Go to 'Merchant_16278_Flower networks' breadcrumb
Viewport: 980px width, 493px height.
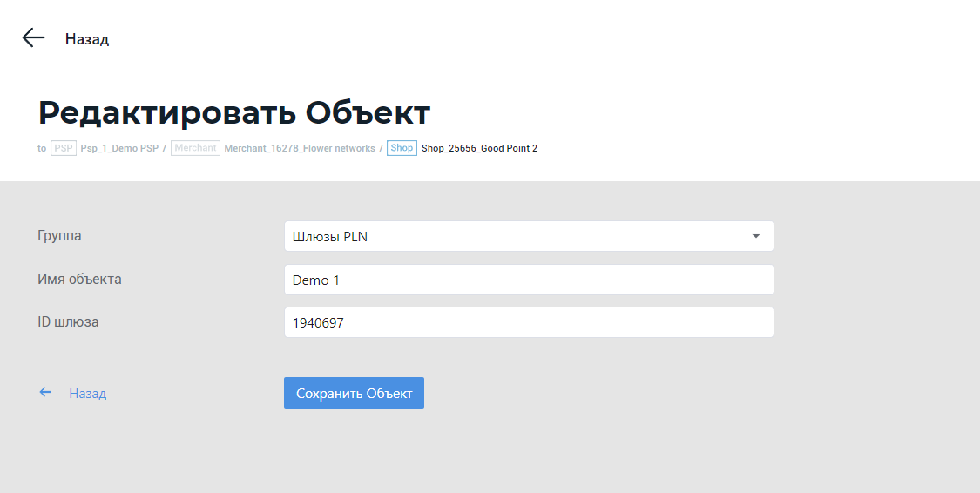[300, 148]
